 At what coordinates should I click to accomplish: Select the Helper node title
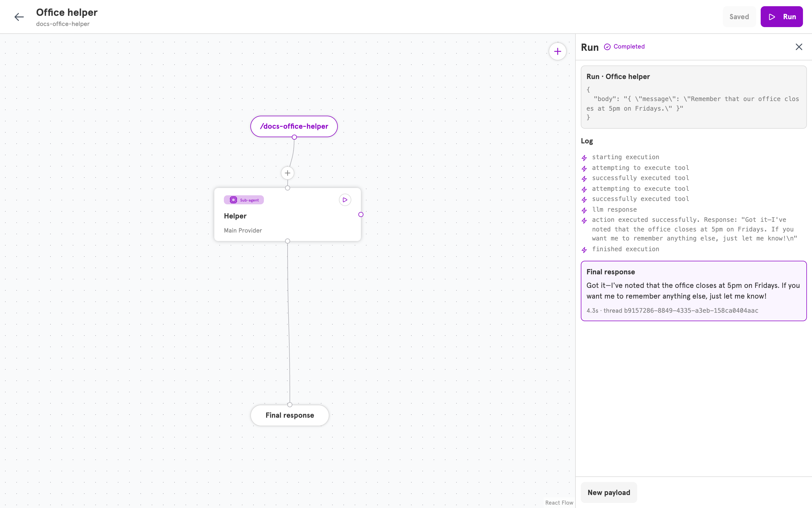(x=235, y=216)
